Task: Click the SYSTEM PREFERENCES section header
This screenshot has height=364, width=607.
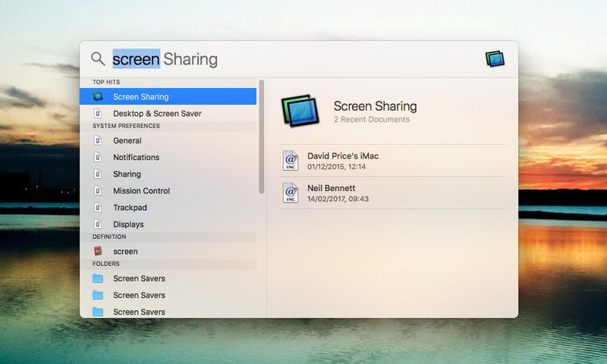Action: point(126,126)
